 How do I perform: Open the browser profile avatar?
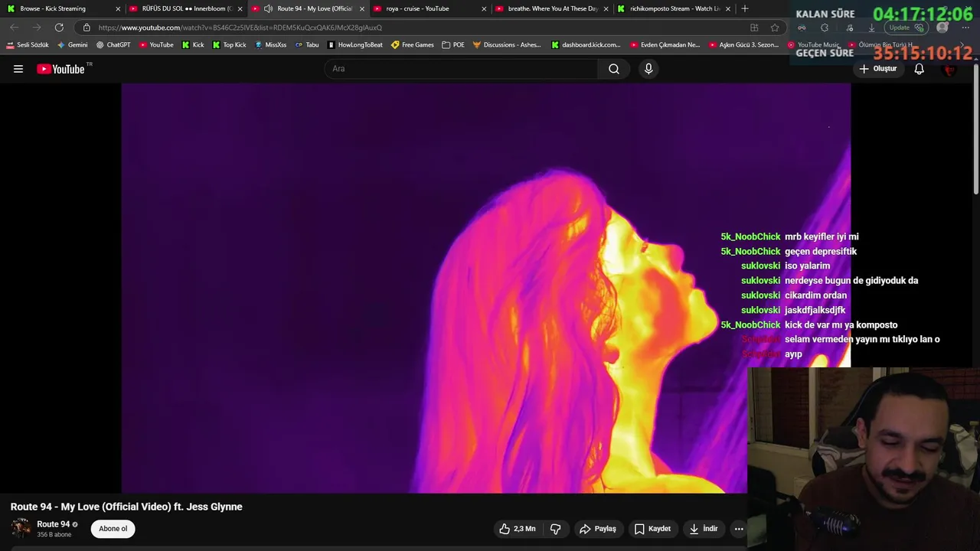pyautogui.click(x=942, y=28)
